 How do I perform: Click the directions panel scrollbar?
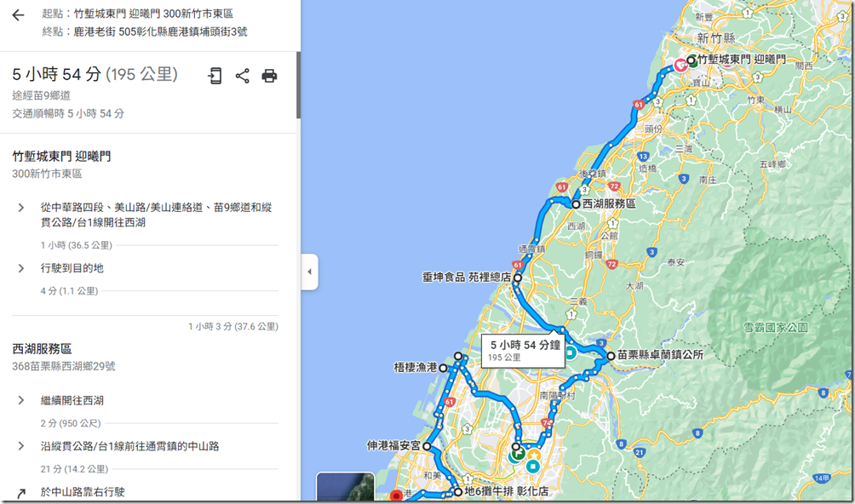click(298, 85)
